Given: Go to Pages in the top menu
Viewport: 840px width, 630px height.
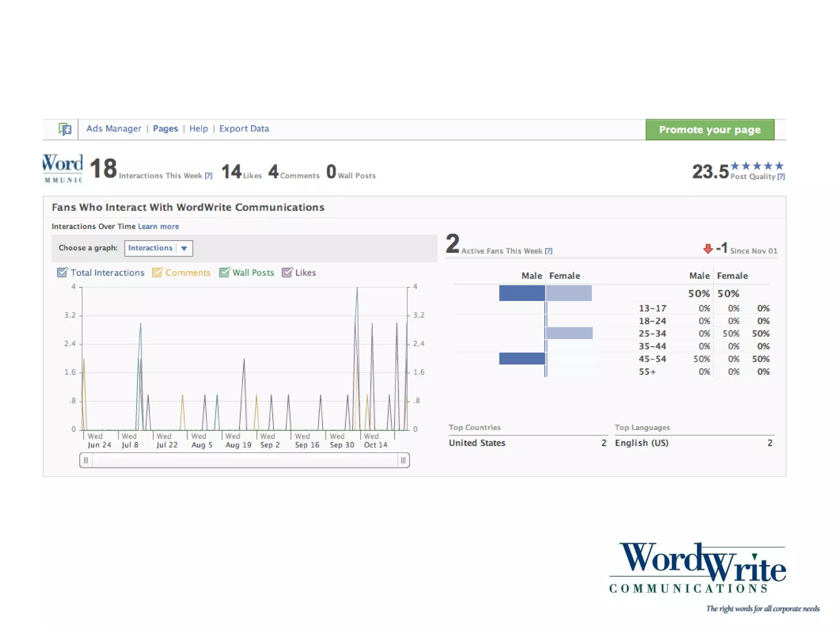Looking at the screenshot, I should [165, 129].
